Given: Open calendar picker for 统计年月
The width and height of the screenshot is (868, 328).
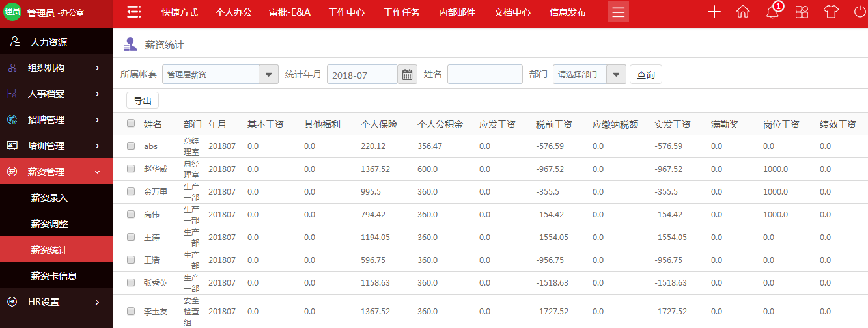Looking at the screenshot, I should click(407, 75).
